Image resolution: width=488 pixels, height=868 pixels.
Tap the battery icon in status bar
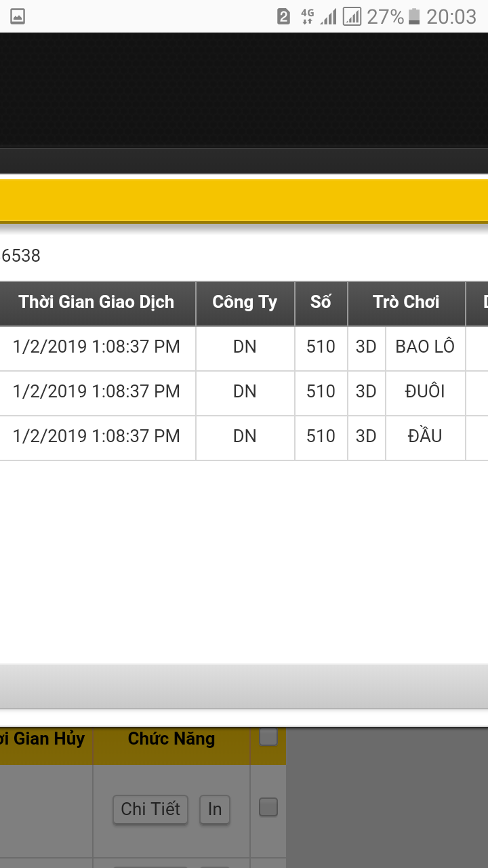point(414,16)
